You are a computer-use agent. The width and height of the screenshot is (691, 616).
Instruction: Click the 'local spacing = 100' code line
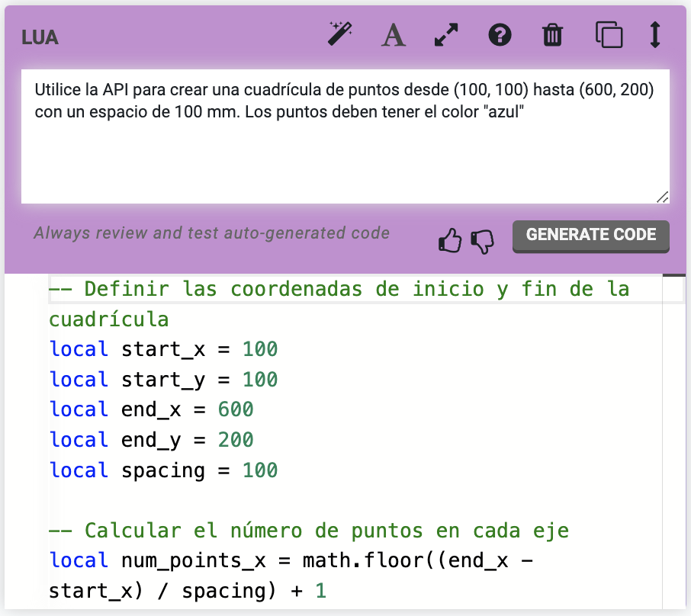point(163,470)
